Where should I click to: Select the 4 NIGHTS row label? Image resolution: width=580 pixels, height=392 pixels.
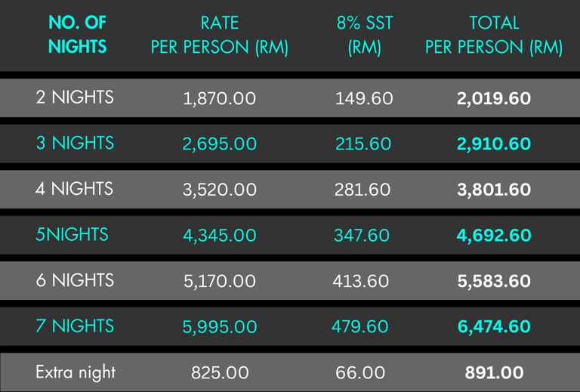click(x=75, y=189)
